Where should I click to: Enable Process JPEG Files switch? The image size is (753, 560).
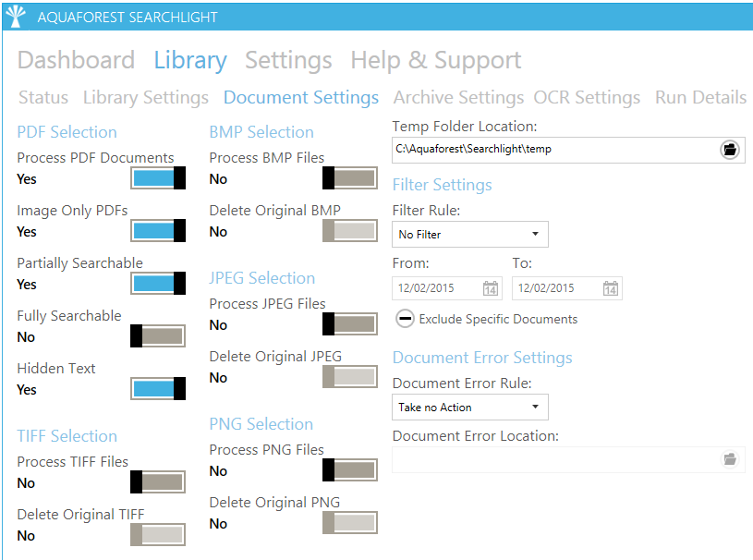point(350,323)
